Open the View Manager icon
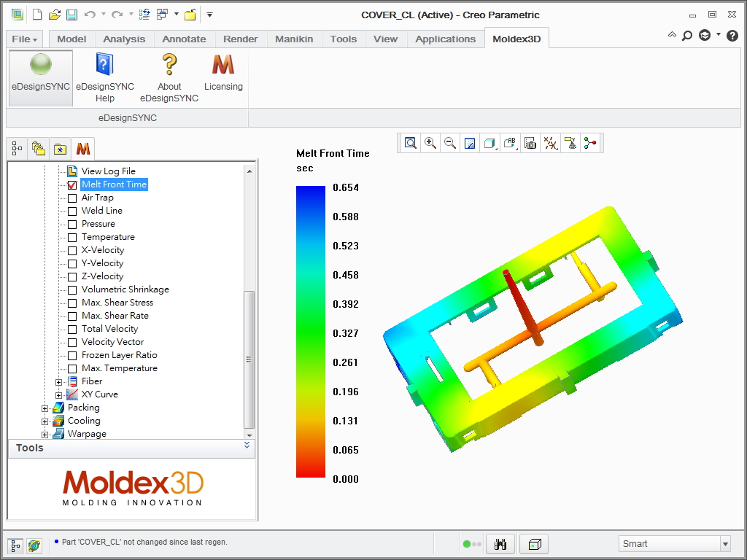747x560 pixels. click(x=530, y=143)
